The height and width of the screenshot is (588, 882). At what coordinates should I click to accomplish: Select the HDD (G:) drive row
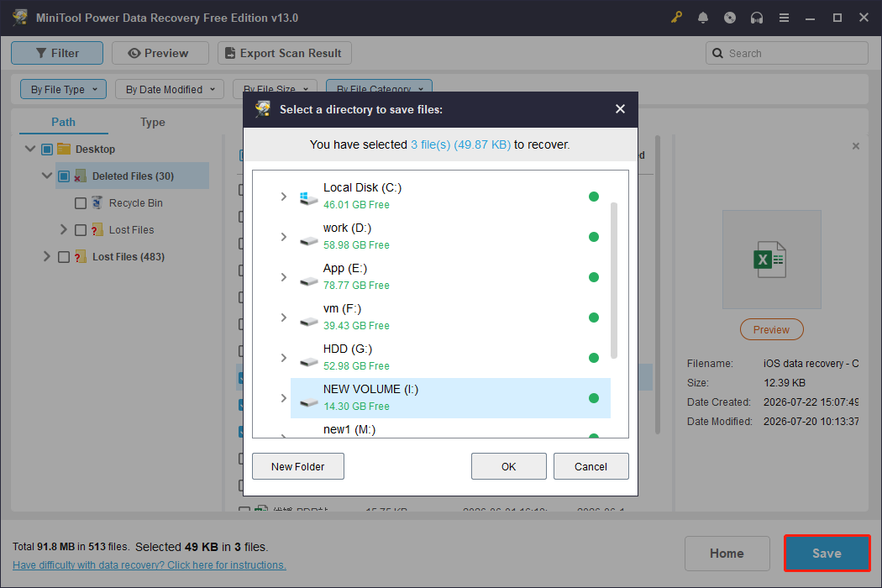point(450,358)
